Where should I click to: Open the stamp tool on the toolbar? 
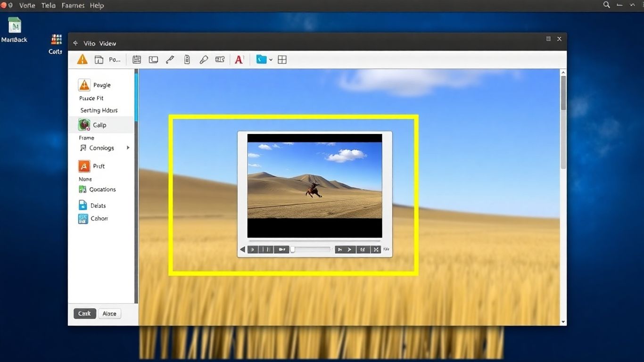point(204,59)
